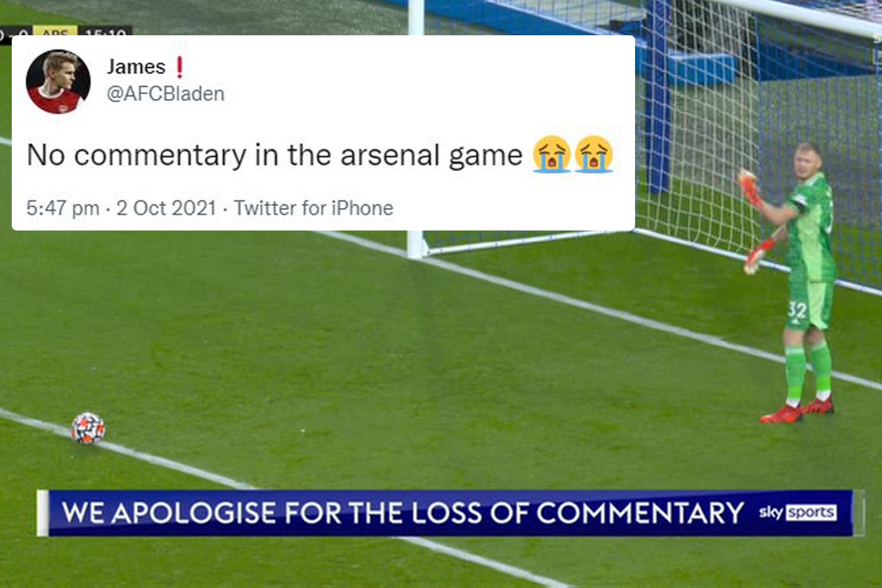
Task: Open the James display name
Action: 136,67
